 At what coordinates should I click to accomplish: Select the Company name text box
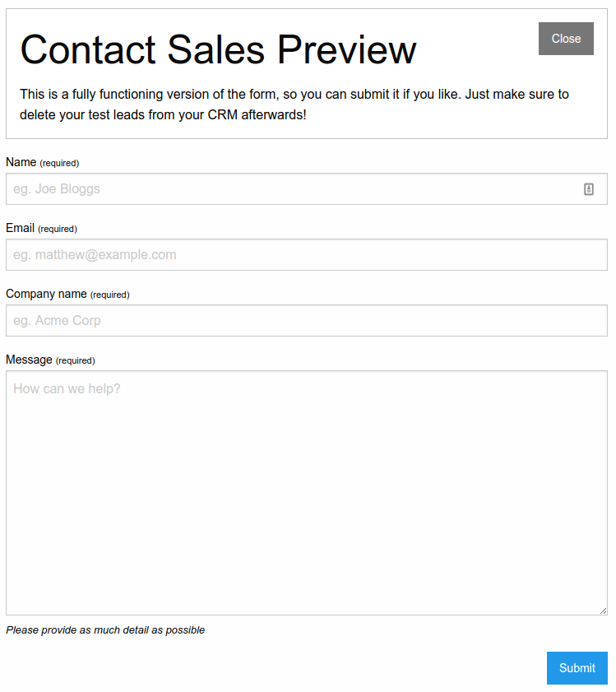pyautogui.click(x=306, y=321)
